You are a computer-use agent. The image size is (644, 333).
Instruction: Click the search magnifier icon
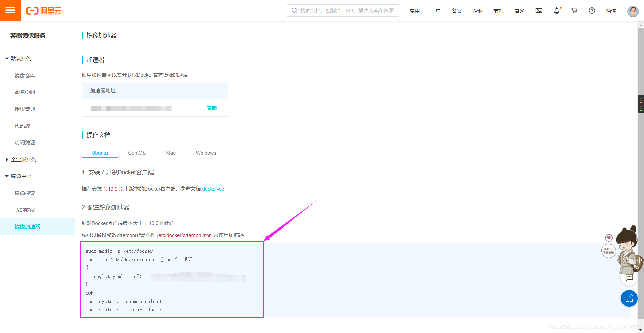pos(294,11)
